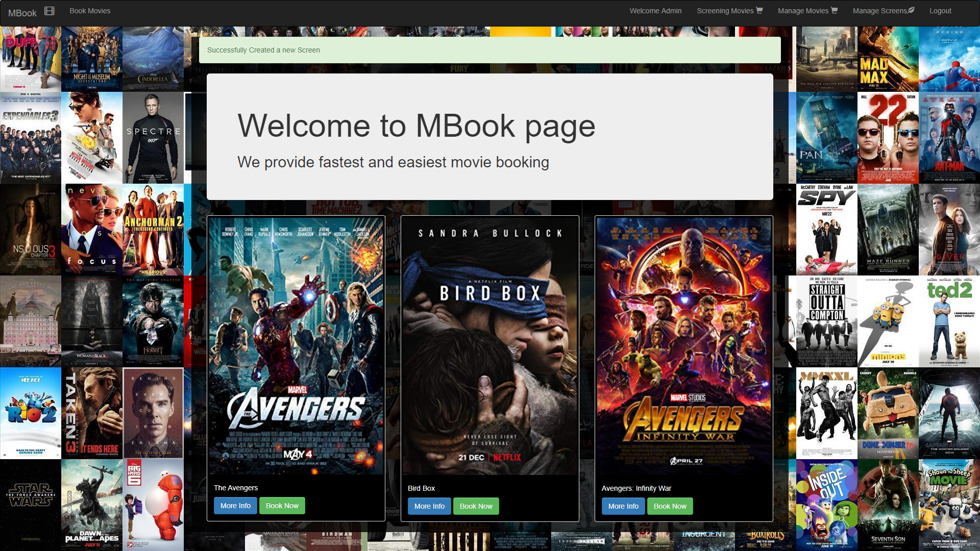Open the Book Movies menu item

(x=90, y=11)
